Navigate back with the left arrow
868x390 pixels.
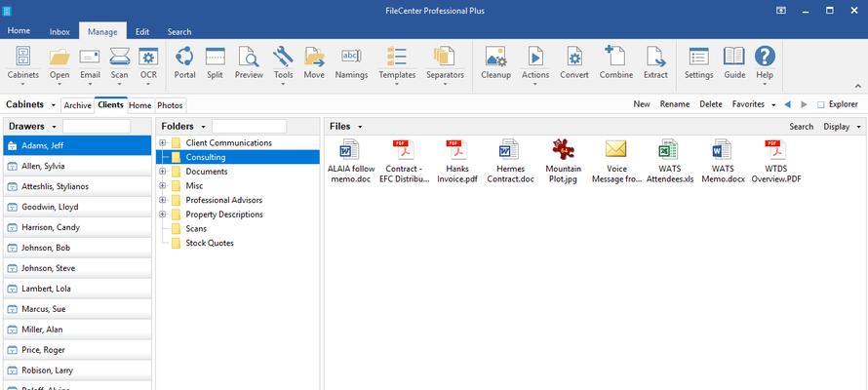787,104
